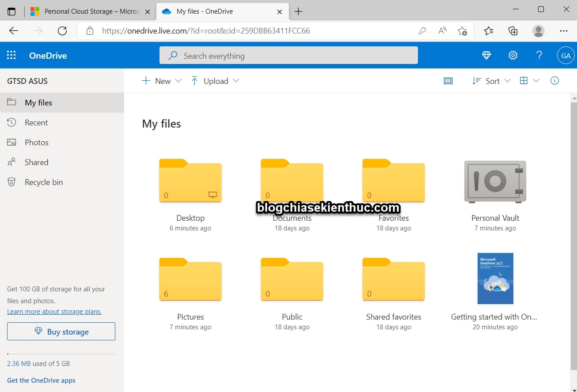Open the Sort dropdown
The width and height of the screenshot is (577, 392).
coord(491,81)
